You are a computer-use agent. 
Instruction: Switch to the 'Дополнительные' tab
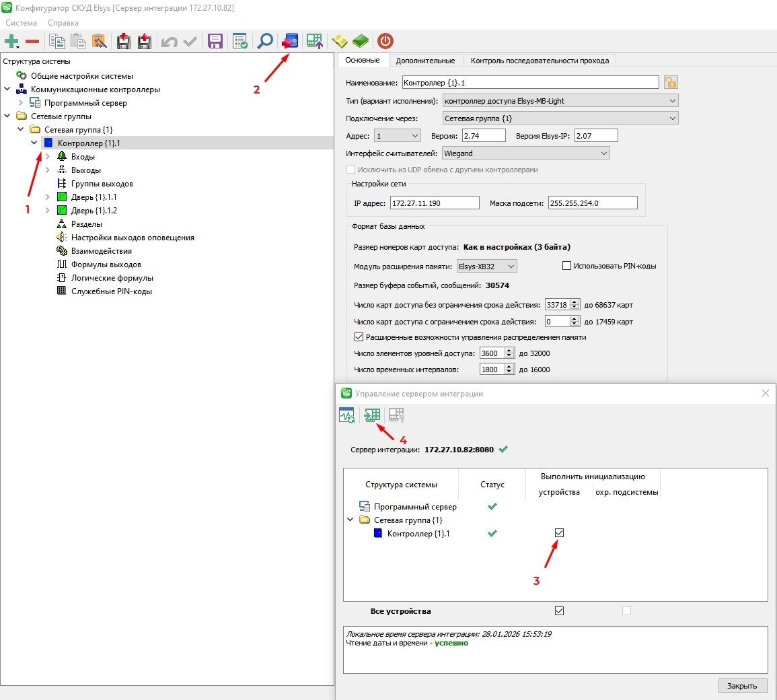pos(425,61)
